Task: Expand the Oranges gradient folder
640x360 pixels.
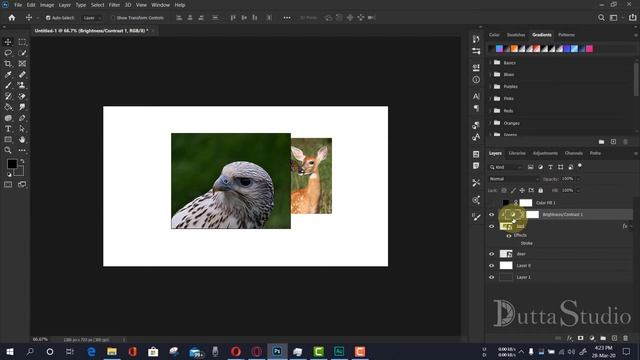Action: [x=490, y=123]
